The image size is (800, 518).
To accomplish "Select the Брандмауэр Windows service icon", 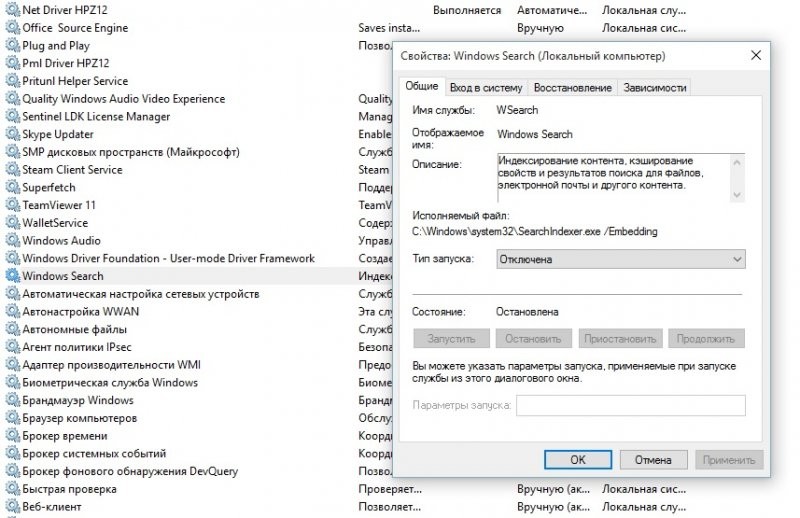I will click(13, 400).
